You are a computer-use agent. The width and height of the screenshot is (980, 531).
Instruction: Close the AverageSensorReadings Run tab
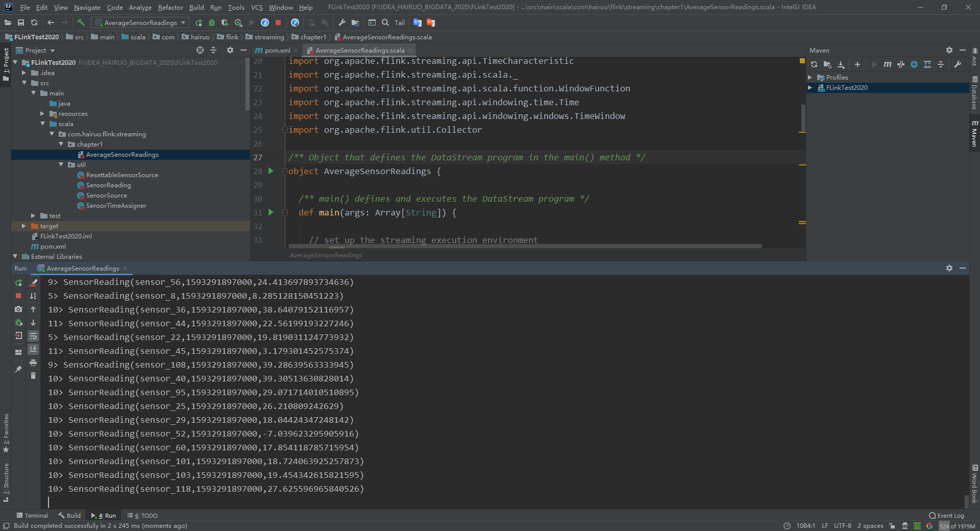125,269
